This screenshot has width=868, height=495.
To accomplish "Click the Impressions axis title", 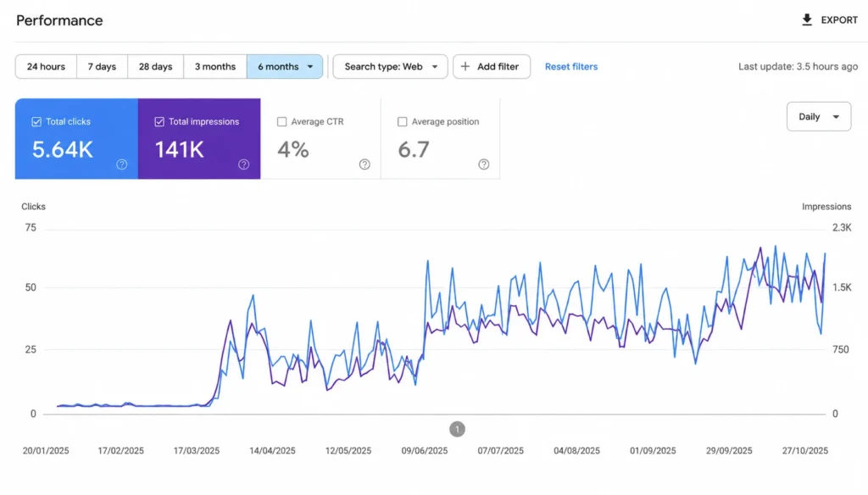I will coord(826,207).
